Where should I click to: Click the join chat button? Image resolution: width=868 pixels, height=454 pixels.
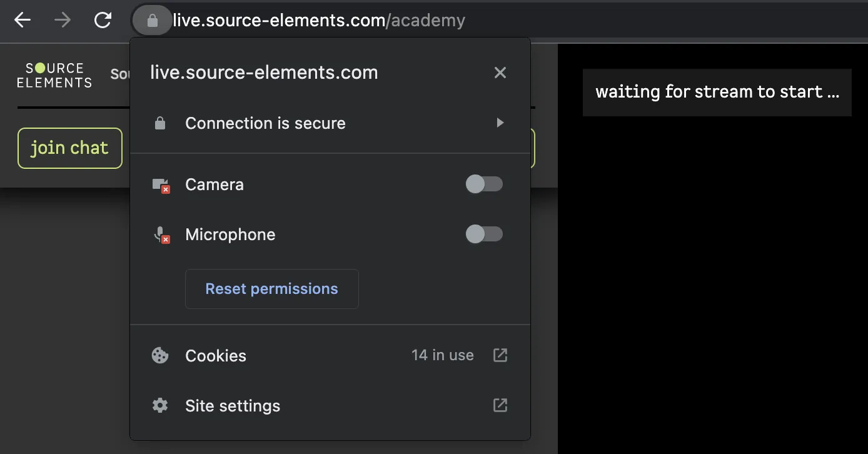70,148
